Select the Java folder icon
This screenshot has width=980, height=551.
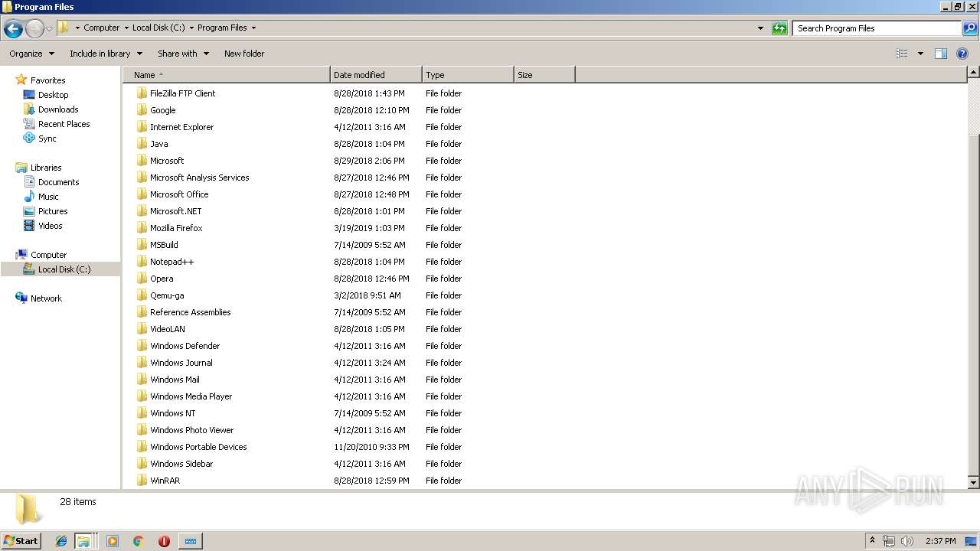click(142, 144)
